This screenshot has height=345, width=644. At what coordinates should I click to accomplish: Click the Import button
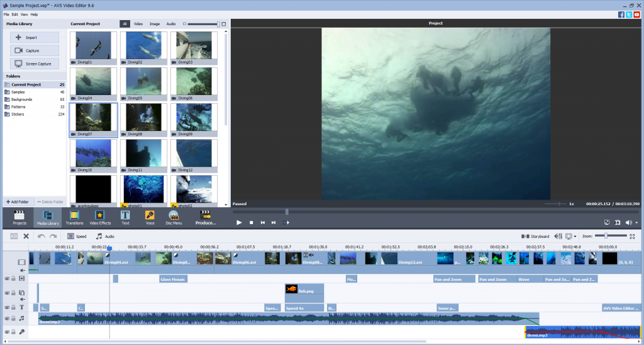pyautogui.click(x=35, y=37)
